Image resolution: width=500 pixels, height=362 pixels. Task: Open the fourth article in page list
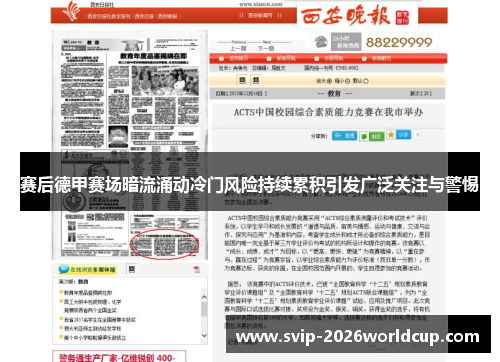[x=93, y=328]
